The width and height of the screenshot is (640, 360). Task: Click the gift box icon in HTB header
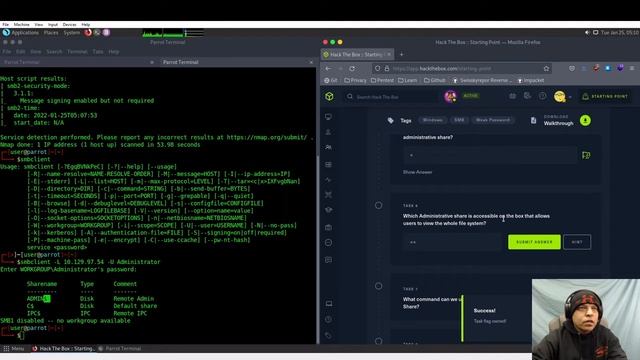coord(512,96)
